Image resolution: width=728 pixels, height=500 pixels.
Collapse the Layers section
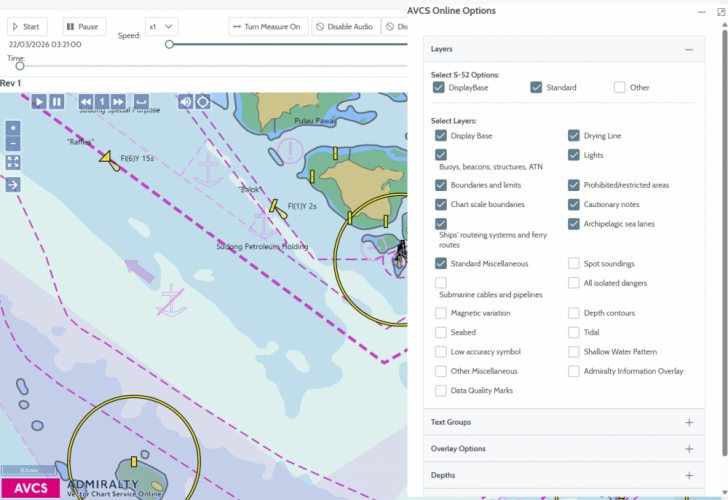pyautogui.click(x=688, y=49)
